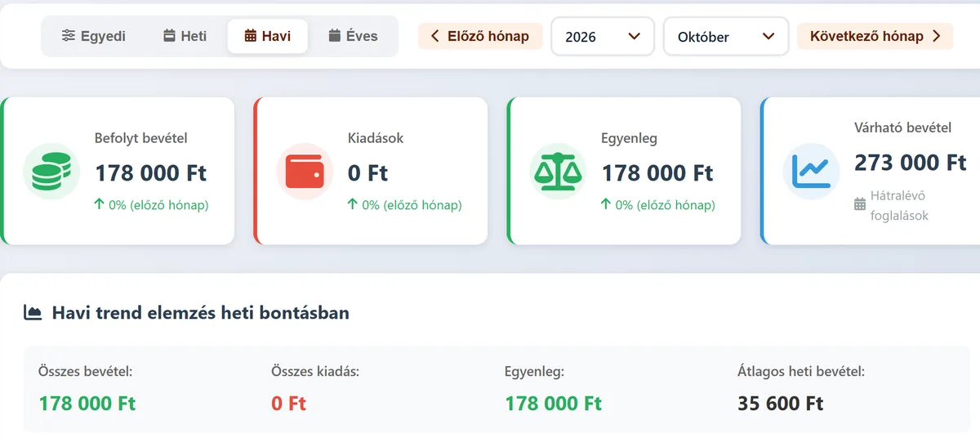Click the green 178 000 Ft under Összes bevétel

coord(87,403)
